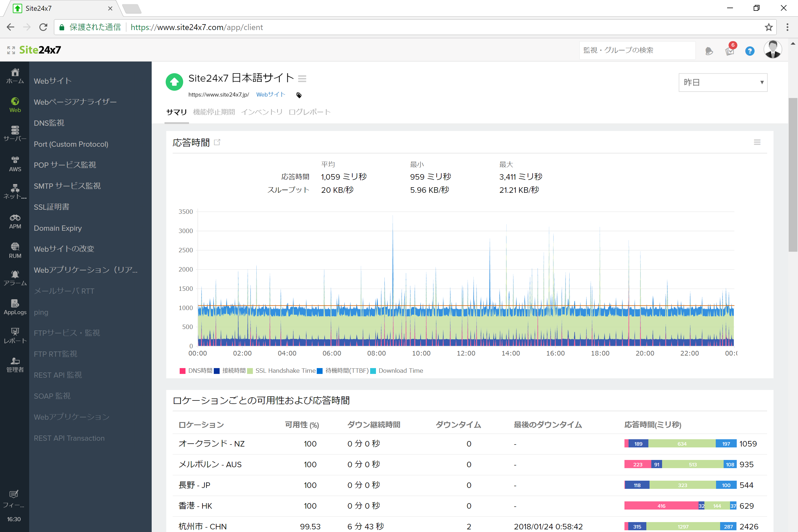The width and height of the screenshot is (798, 532).
Task: Select SSL証明書 in the sidebar menu
Action: pos(52,207)
